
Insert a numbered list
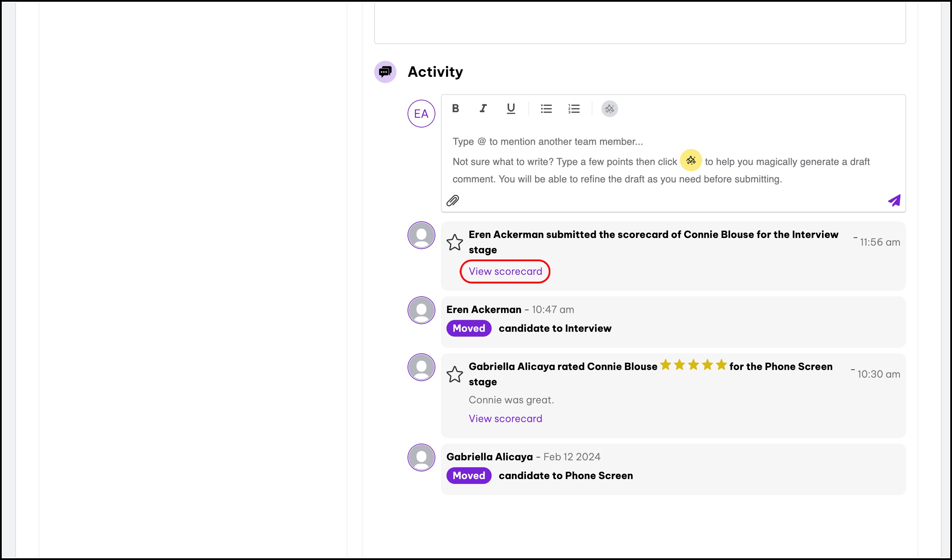click(574, 109)
